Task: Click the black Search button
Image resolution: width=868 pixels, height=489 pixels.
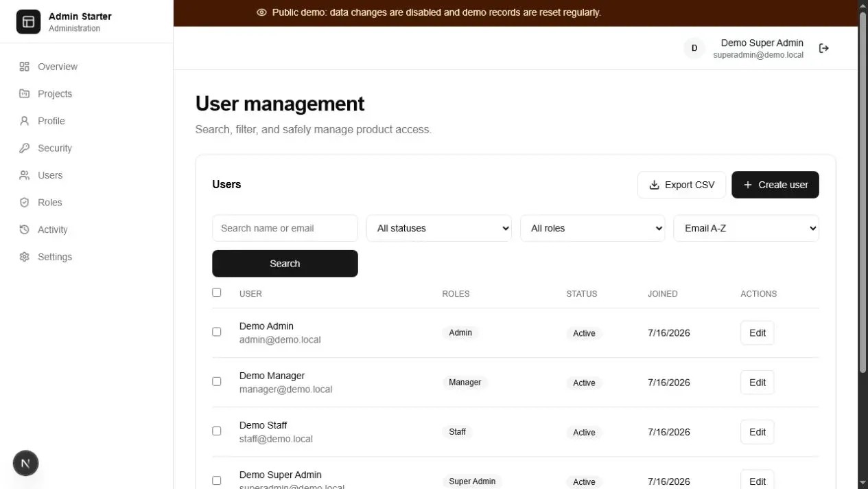Action: 285,264
